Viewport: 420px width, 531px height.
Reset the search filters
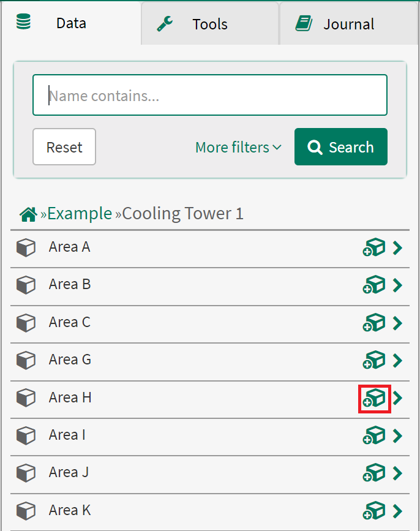tap(64, 147)
